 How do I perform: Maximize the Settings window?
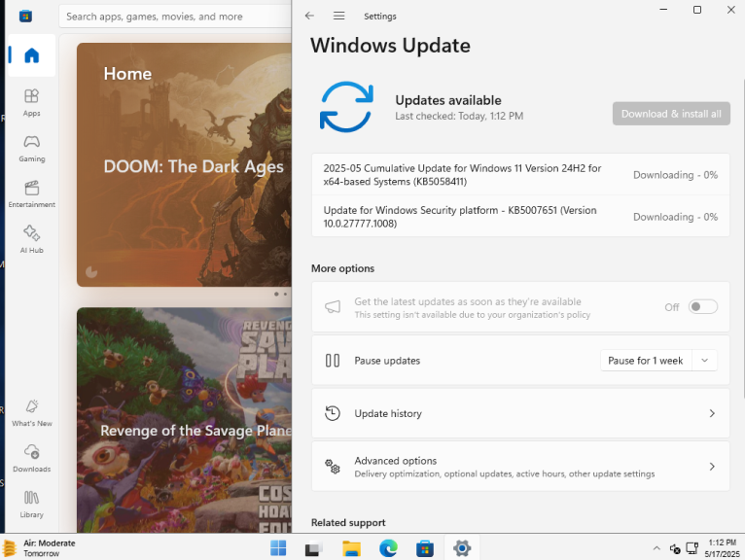pyautogui.click(x=697, y=10)
